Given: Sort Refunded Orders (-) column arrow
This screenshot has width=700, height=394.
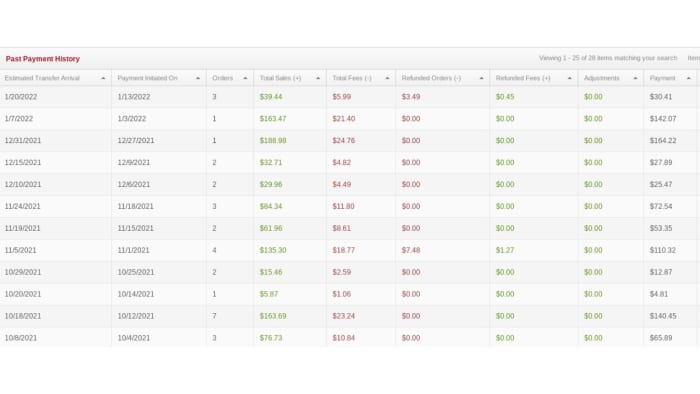Looking at the screenshot, I should tap(481, 78).
